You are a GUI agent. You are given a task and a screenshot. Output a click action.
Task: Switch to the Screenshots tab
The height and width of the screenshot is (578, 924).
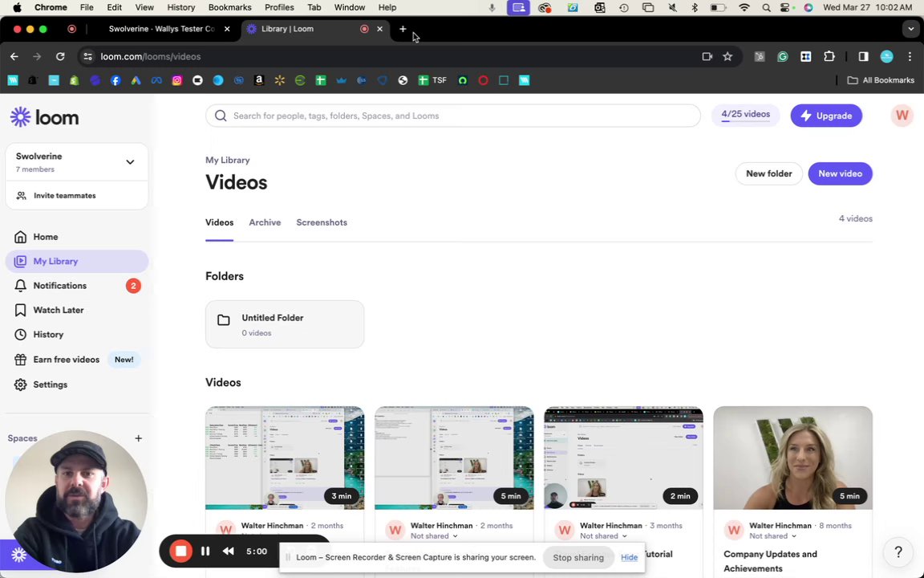(322, 223)
